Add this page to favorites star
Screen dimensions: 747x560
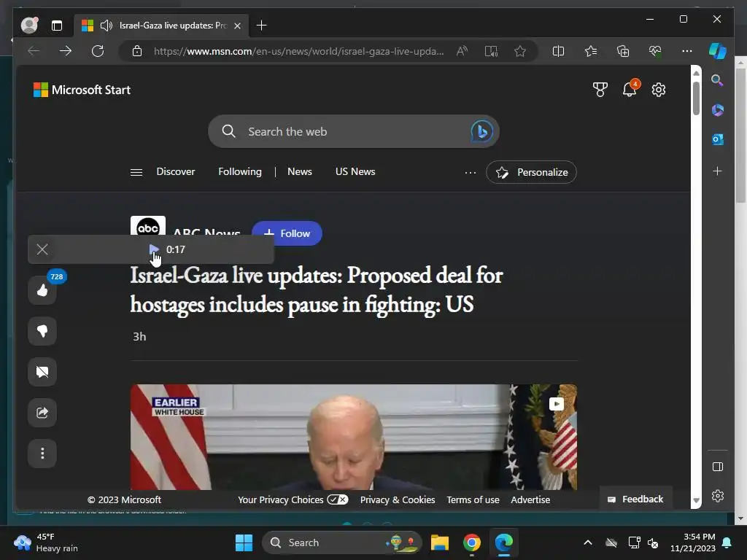tap(519, 51)
